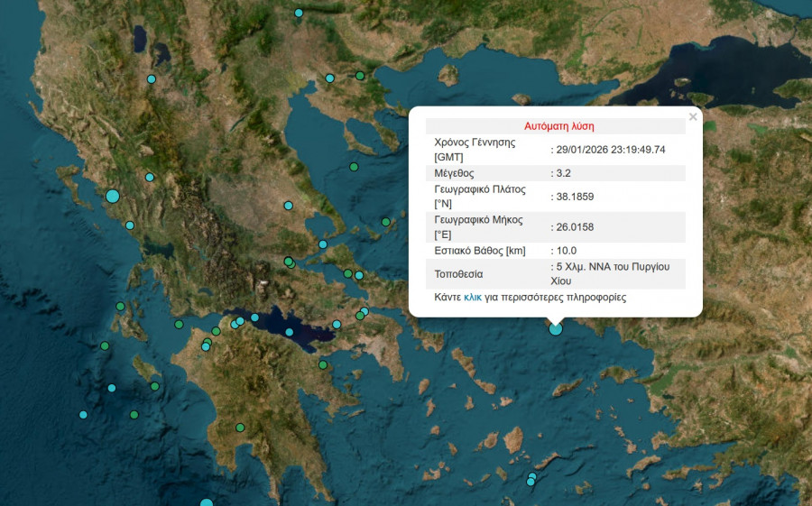Click the green marker by the Sporades islands

[385, 222]
